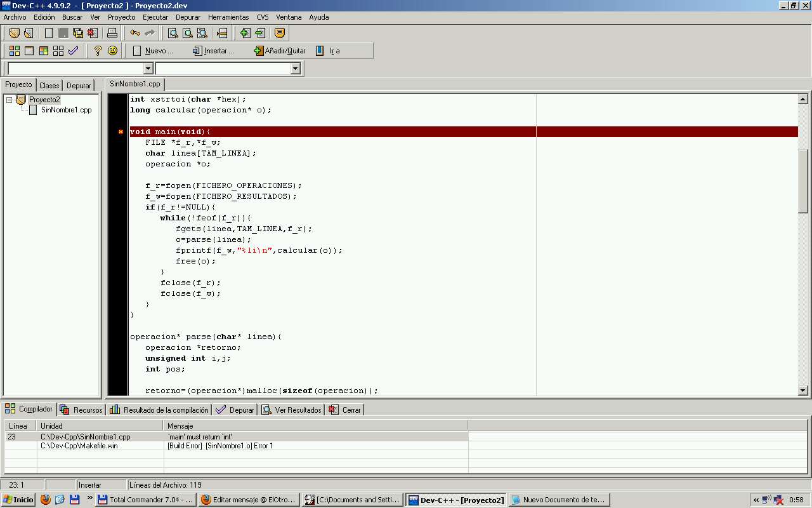Click the Close file red X icon
The width and height of the screenshot is (812, 508).
click(x=93, y=33)
